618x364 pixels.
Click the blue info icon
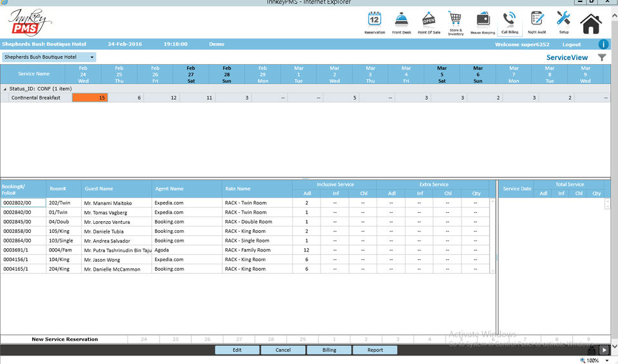point(603,44)
